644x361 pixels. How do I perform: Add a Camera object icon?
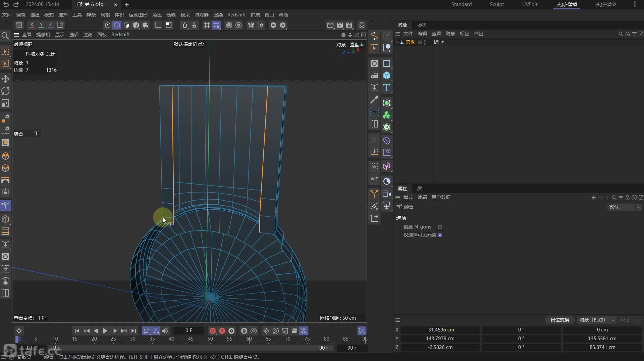point(387,194)
